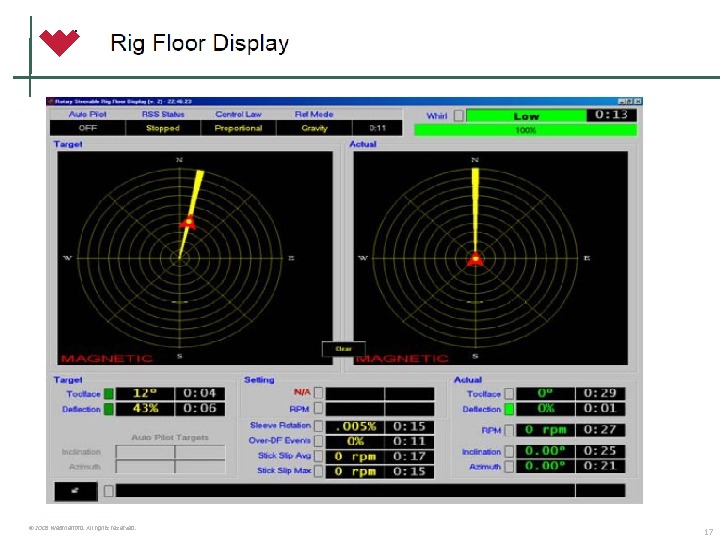Click the Target Toolface 12° value
This screenshot has height=540, width=720.
coord(145,394)
